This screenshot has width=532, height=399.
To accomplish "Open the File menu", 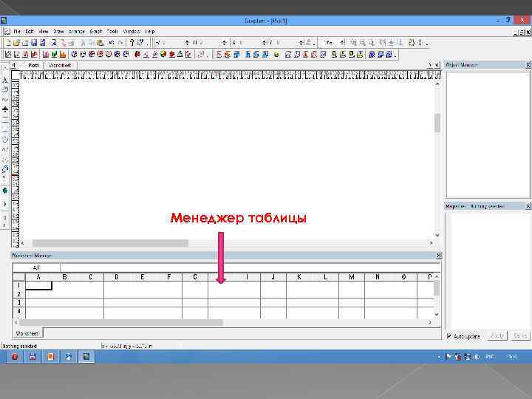I will 17,31.
